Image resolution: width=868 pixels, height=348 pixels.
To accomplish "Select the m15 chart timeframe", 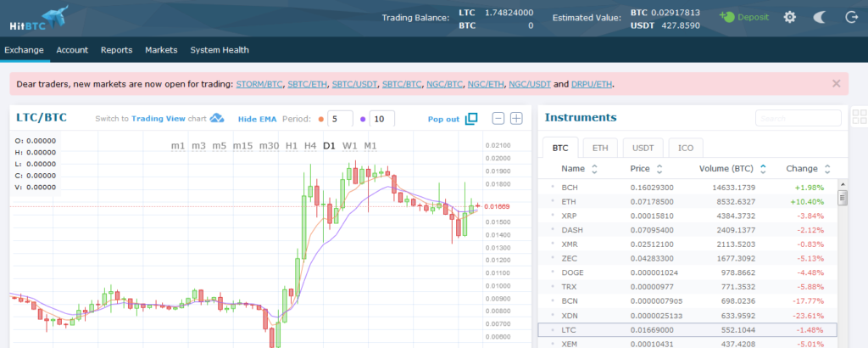I will coord(243,146).
